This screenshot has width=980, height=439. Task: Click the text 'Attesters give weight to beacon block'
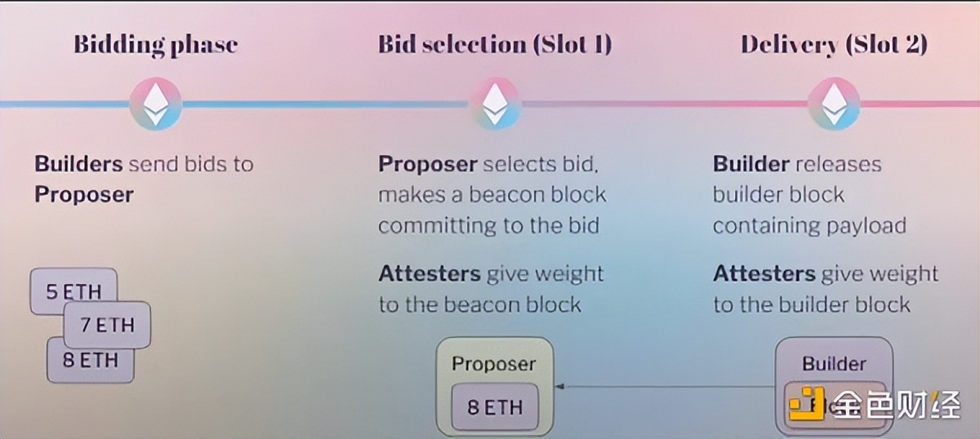[491, 289]
